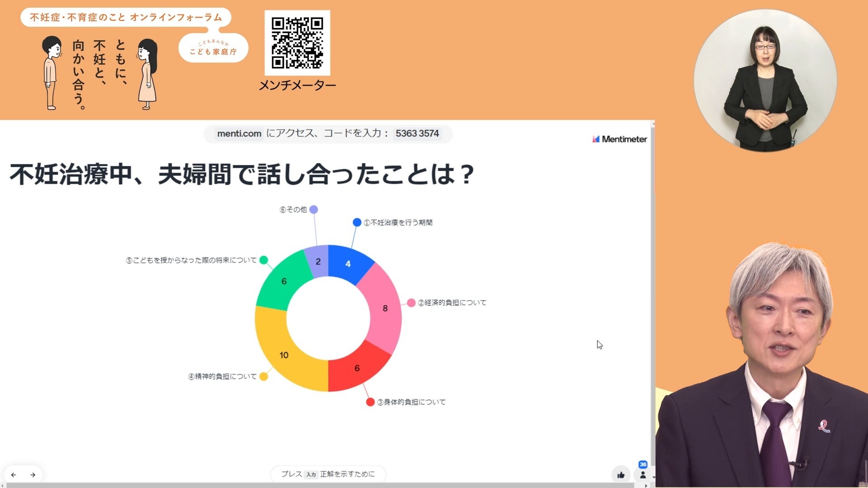Click the yellow legend dot for ④精神的負担

264,376
